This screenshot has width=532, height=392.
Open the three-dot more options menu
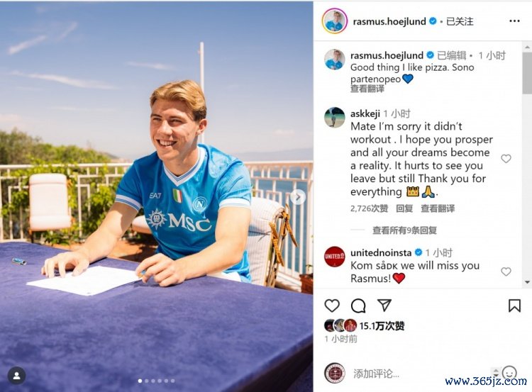(x=514, y=21)
